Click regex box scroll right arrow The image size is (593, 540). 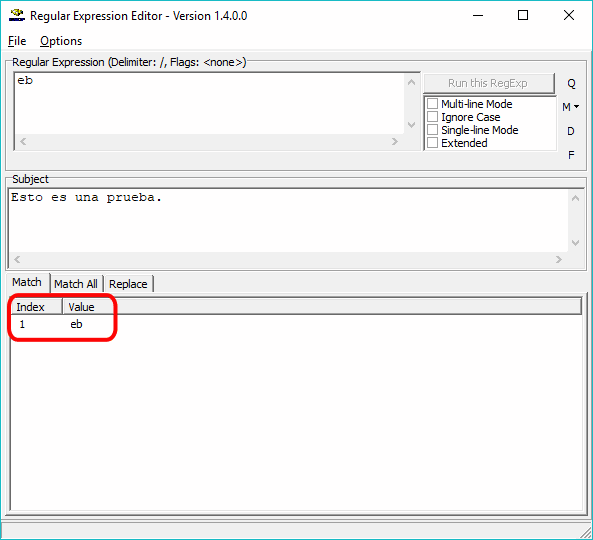395,141
